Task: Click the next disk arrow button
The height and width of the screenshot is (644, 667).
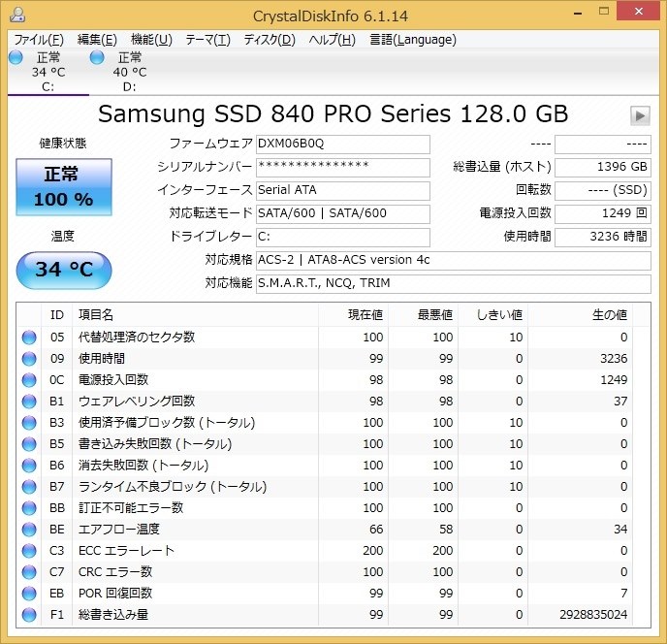Action: click(640, 115)
